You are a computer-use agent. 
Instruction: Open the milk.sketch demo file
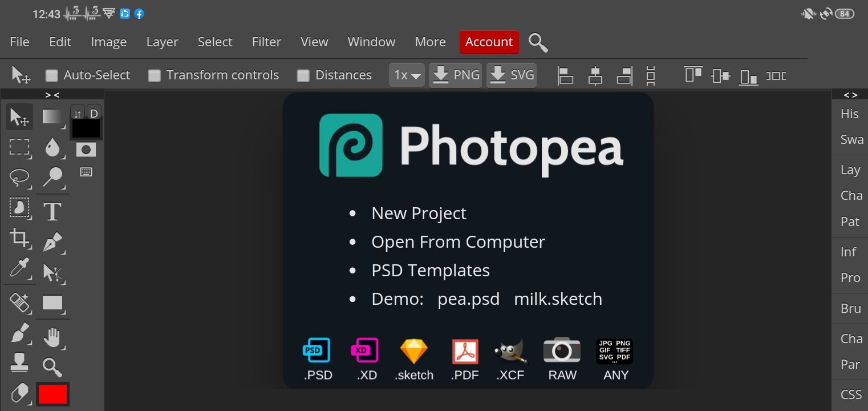coord(558,299)
